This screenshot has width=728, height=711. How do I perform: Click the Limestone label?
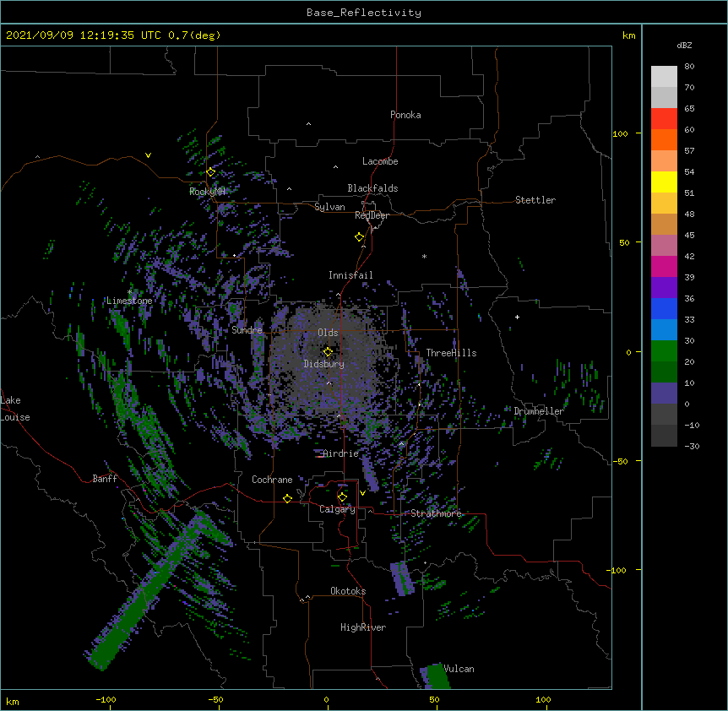click(x=129, y=301)
